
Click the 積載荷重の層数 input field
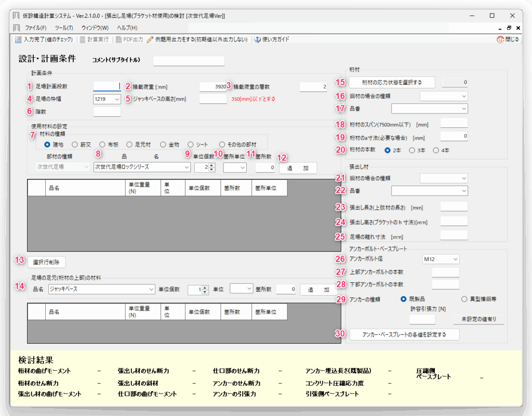pyautogui.click(x=313, y=87)
